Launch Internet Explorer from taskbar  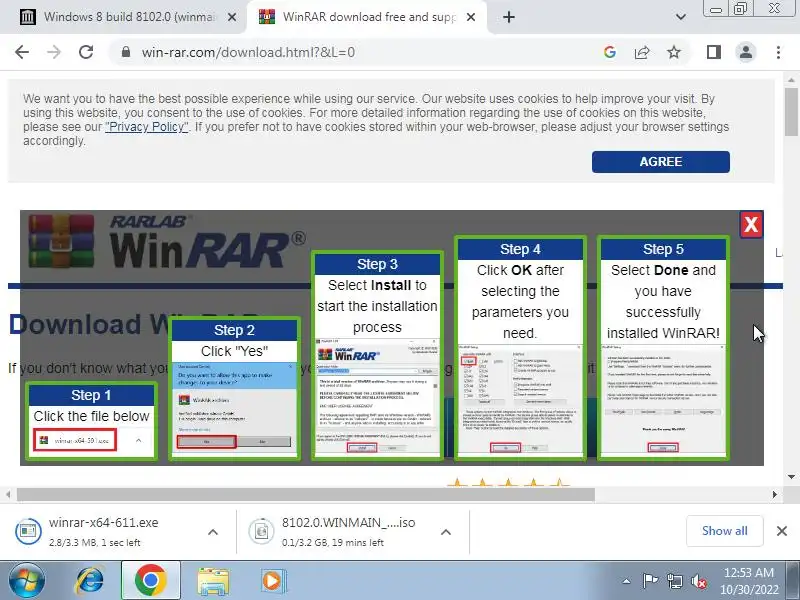pyautogui.click(x=90, y=581)
